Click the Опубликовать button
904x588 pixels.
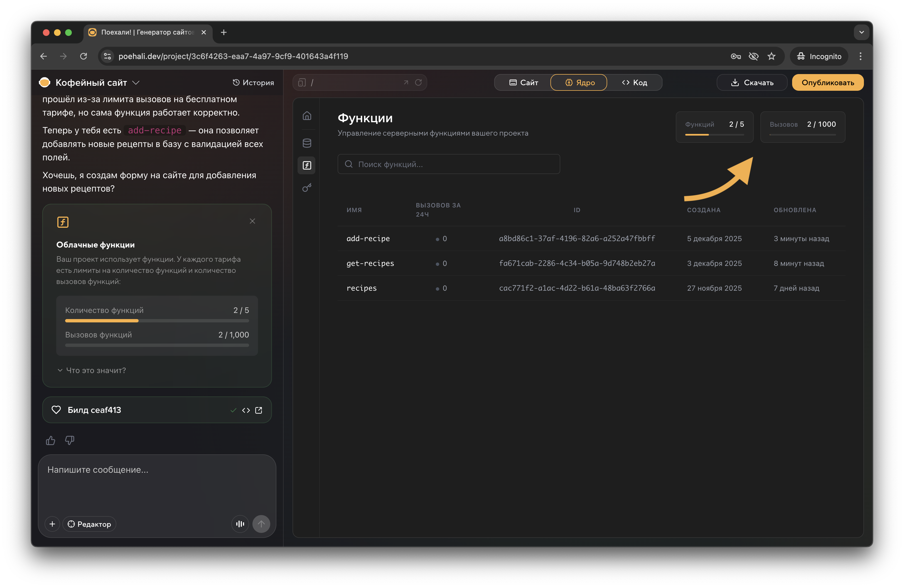(827, 82)
